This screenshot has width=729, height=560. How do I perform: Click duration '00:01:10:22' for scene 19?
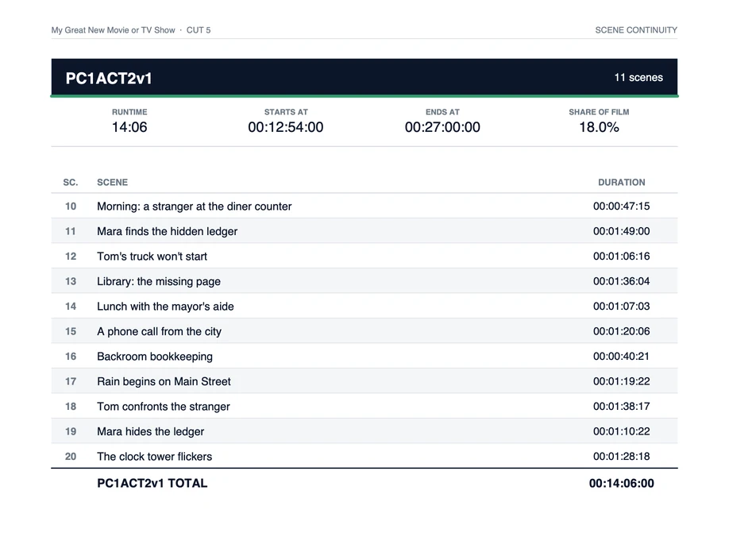(x=622, y=431)
